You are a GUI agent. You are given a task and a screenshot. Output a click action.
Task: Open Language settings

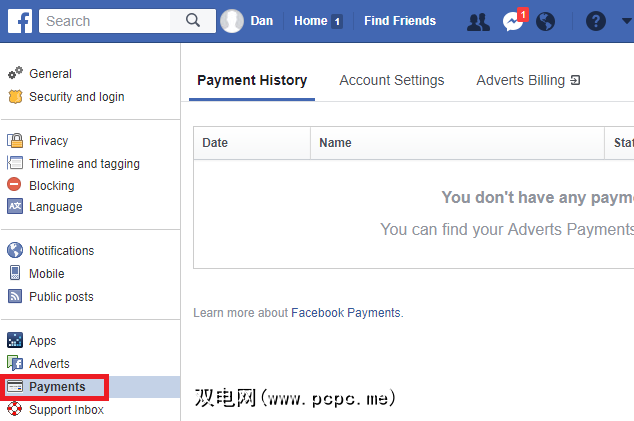coord(55,207)
